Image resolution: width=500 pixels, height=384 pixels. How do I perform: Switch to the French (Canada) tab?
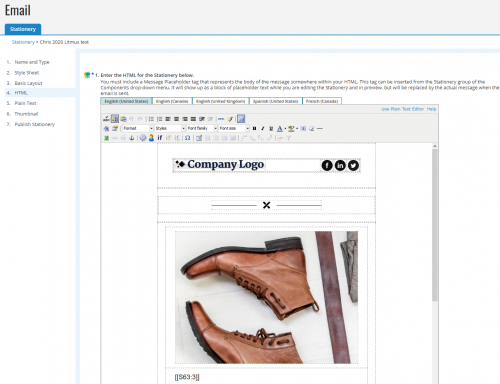pos(322,101)
